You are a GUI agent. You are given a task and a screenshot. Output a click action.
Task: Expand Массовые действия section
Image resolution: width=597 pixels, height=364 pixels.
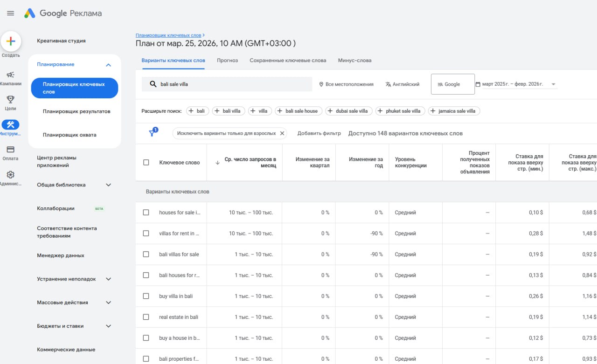(108, 302)
